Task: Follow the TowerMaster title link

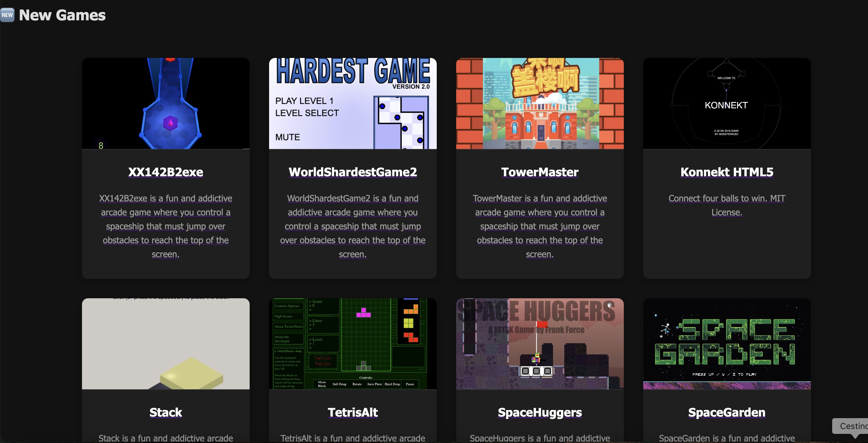Action: 539,172
